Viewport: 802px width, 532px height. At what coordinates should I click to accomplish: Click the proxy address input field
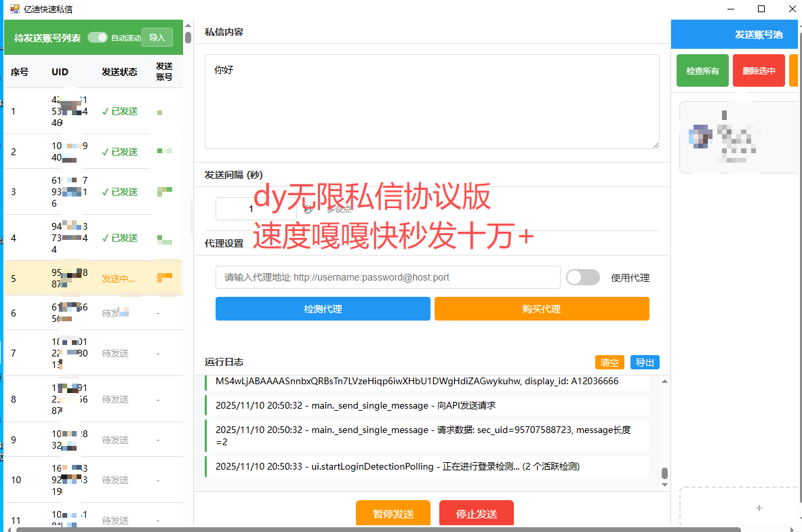[x=387, y=277]
